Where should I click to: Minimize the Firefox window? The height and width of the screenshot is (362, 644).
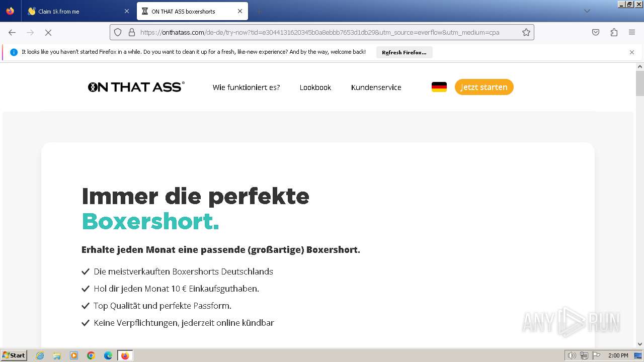coord(621,4)
